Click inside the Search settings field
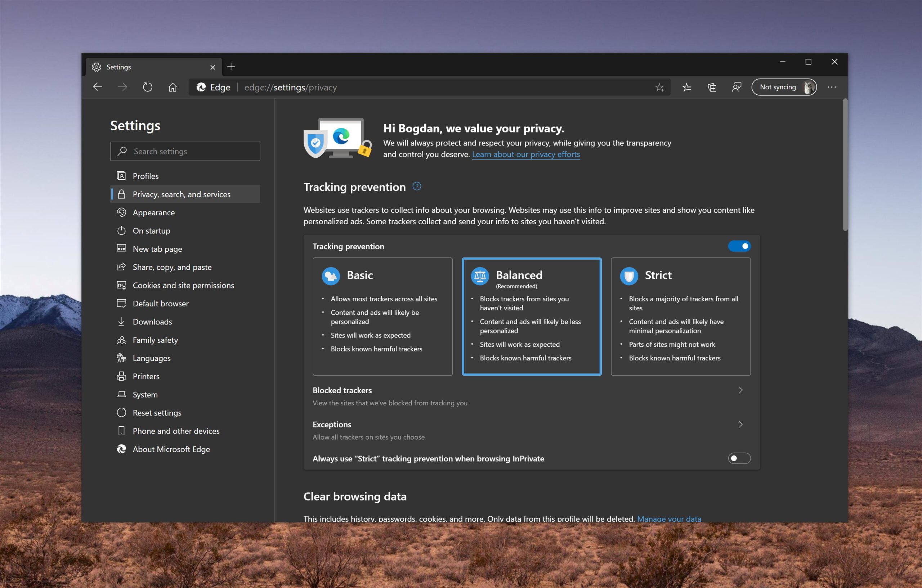922x588 pixels. (185, 151)
